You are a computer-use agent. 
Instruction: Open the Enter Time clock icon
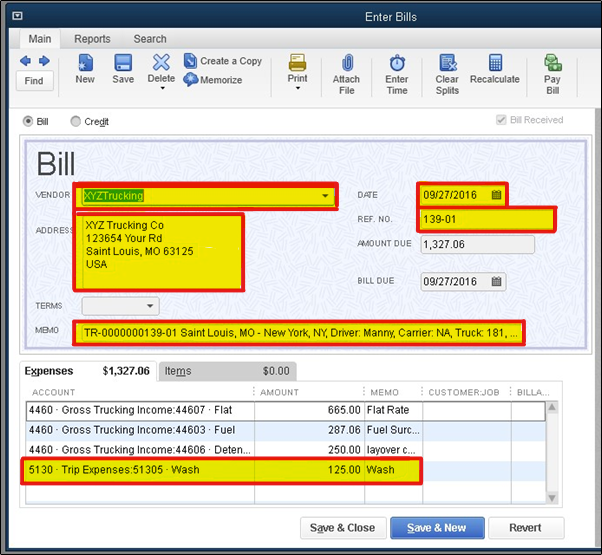397,63
